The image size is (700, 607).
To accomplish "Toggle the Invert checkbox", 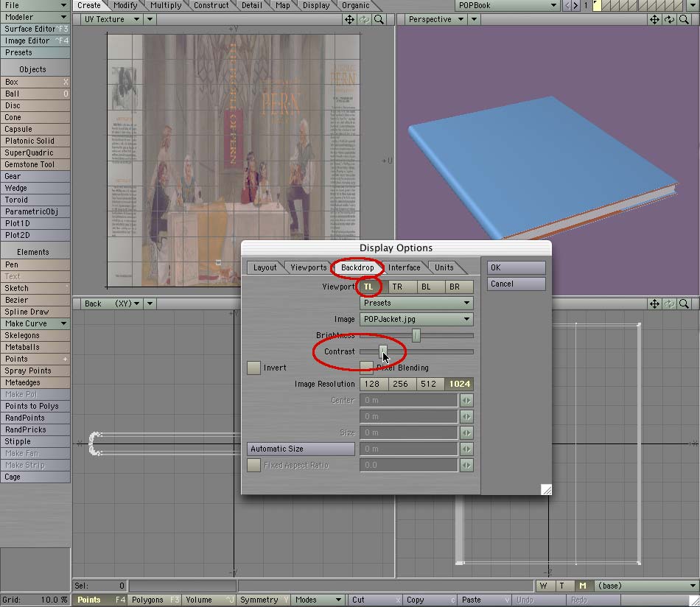I will coord(253,368).
